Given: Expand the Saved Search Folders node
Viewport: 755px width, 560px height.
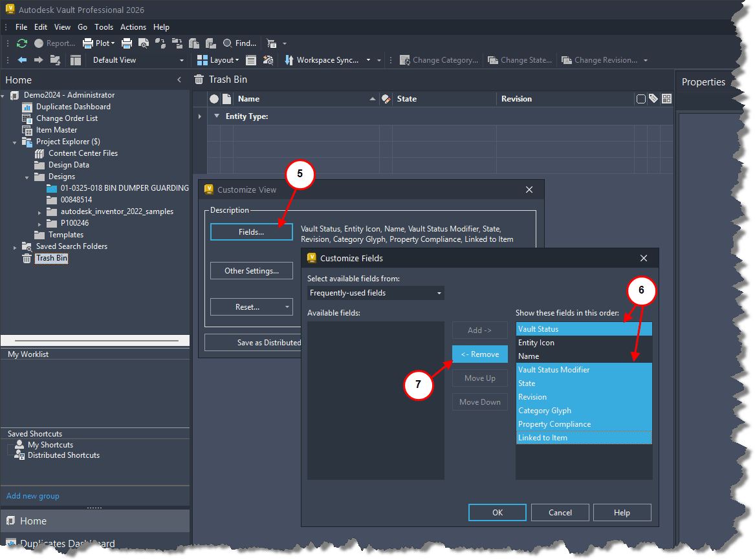Looking at the screenshot, I should [14, 247].
